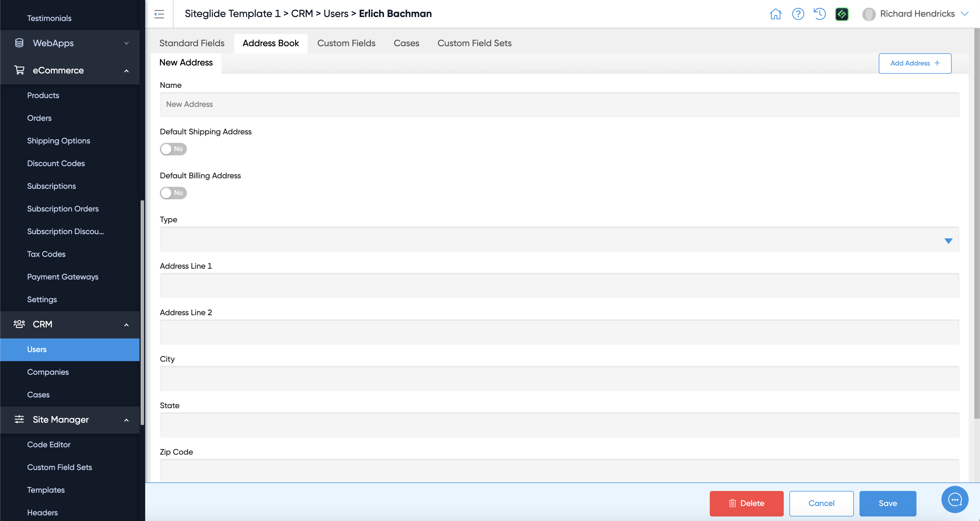Click the Save button

[887, 503]
